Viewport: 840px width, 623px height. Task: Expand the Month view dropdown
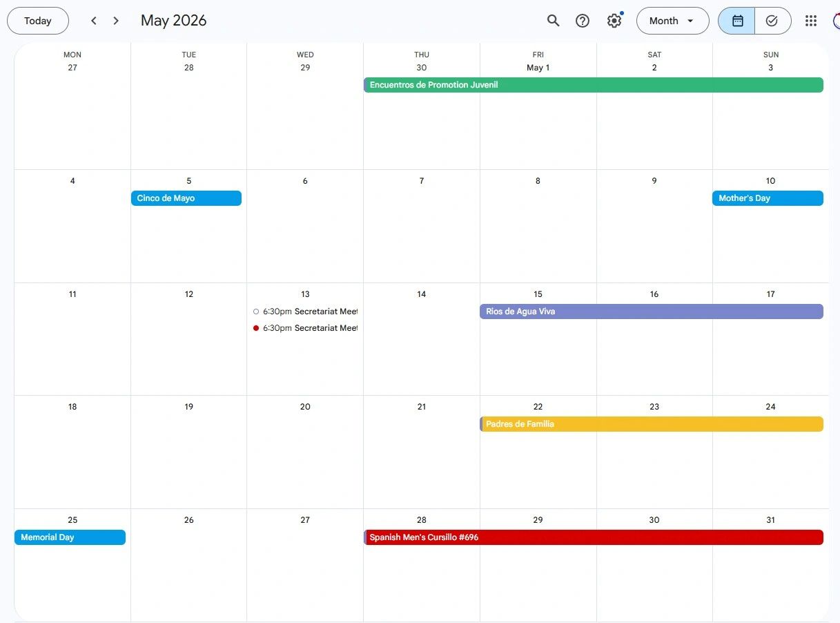click(x=672, y=21)
